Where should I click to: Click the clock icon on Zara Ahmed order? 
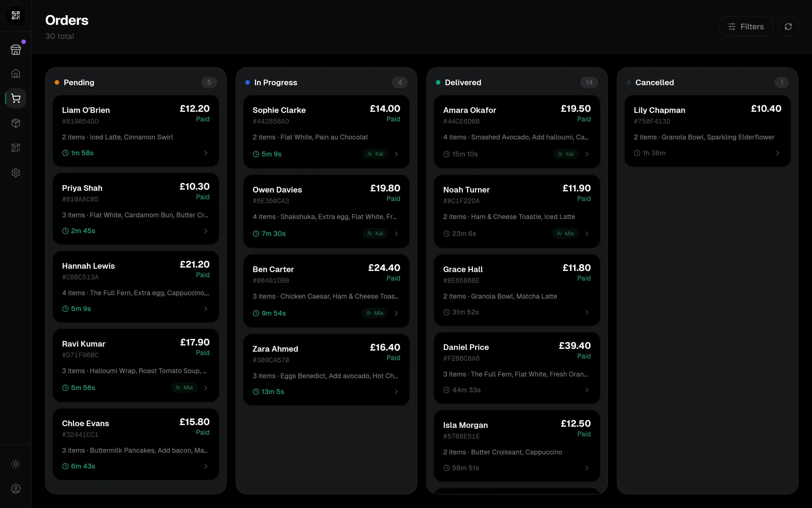pos(256,392)
